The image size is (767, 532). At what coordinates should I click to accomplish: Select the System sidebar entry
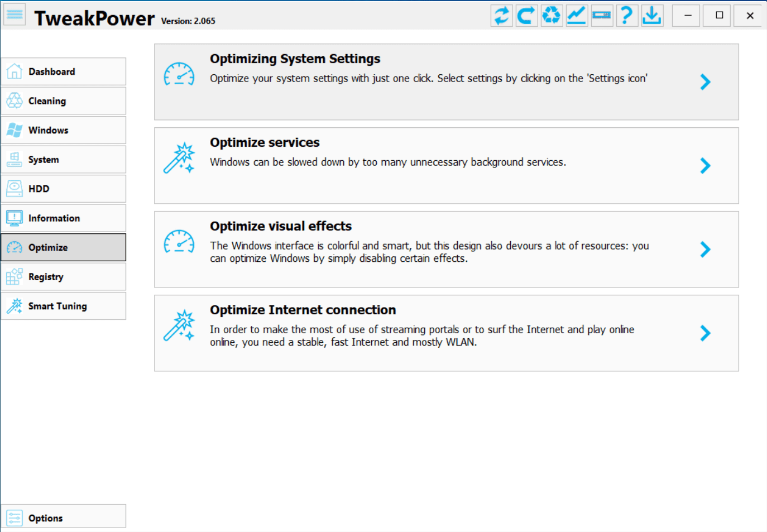(64, 160)
